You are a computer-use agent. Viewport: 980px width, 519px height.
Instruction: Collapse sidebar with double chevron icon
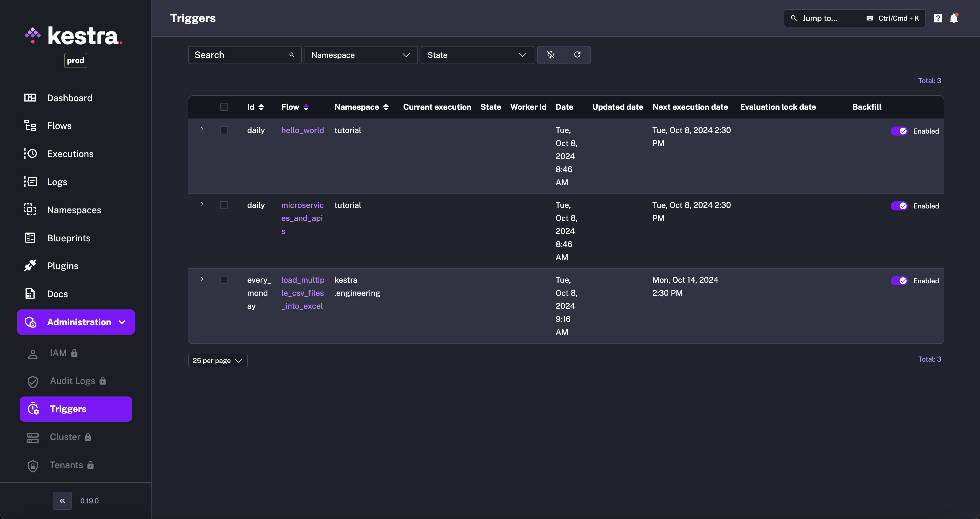[x=62, y=501]
